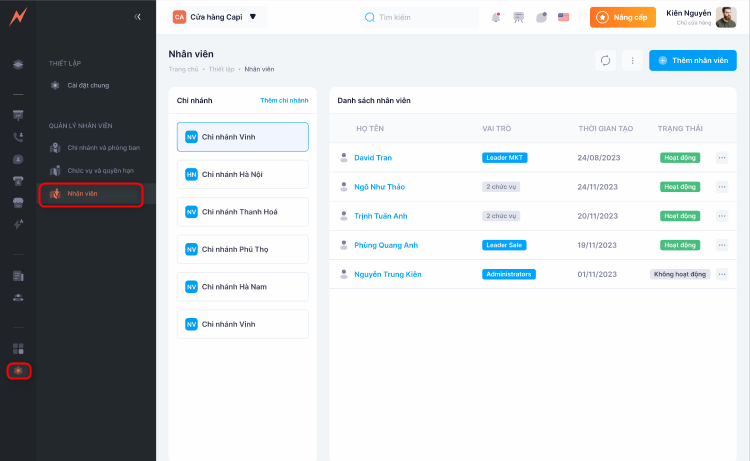Click the app logo at top left
Viewport: 750px width, 461px height.
pos(18,17)
